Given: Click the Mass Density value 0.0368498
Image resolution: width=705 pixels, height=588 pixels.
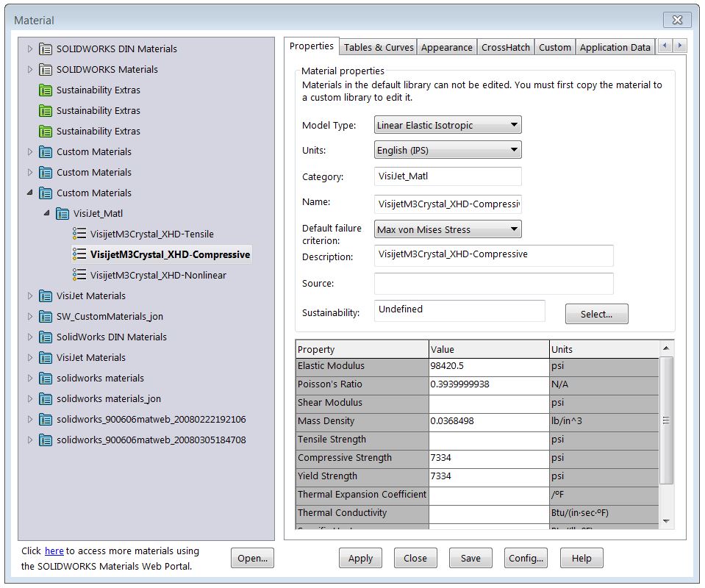Looking at the screenshot, I should pyautogui.click(x=489, y=421).
